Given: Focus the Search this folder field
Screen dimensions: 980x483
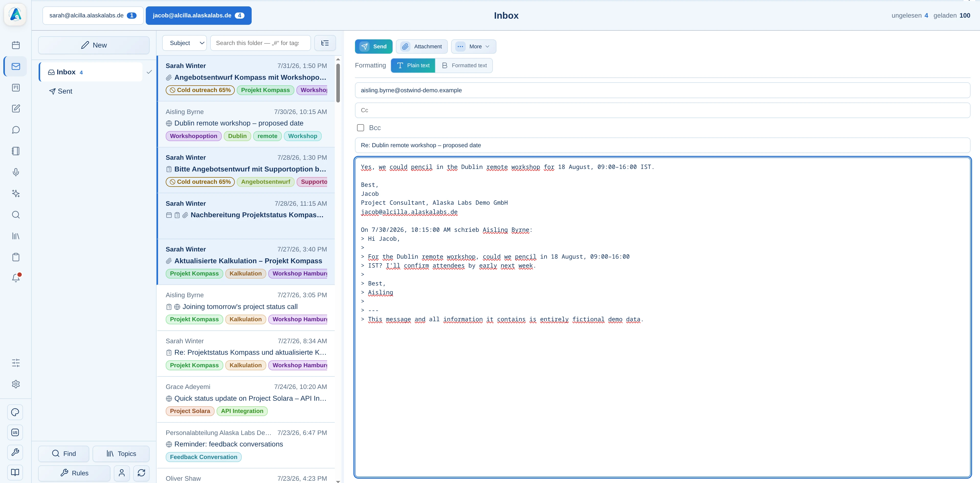Looking at the screenshot, I should [260, 43].
